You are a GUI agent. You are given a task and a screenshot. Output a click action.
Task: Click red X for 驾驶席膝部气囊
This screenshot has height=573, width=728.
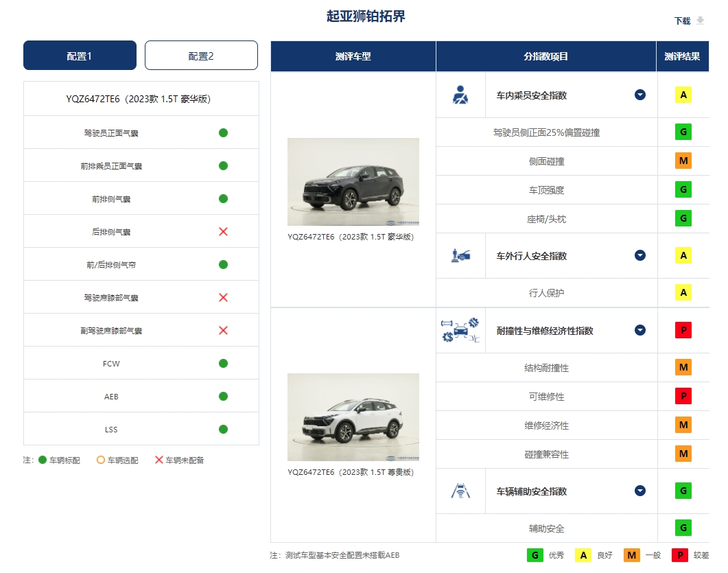[x=223, y=298]
